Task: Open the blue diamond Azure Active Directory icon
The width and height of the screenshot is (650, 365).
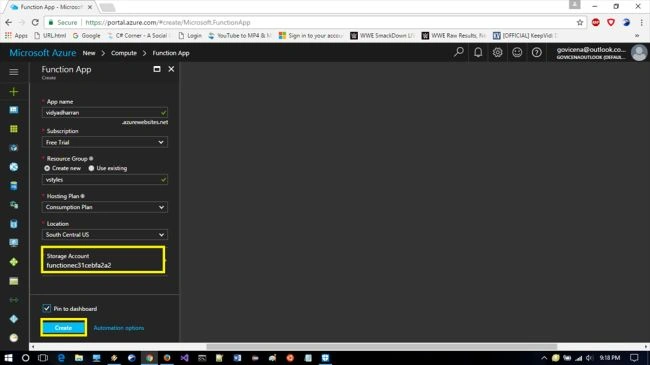Action: coord(14,319)
